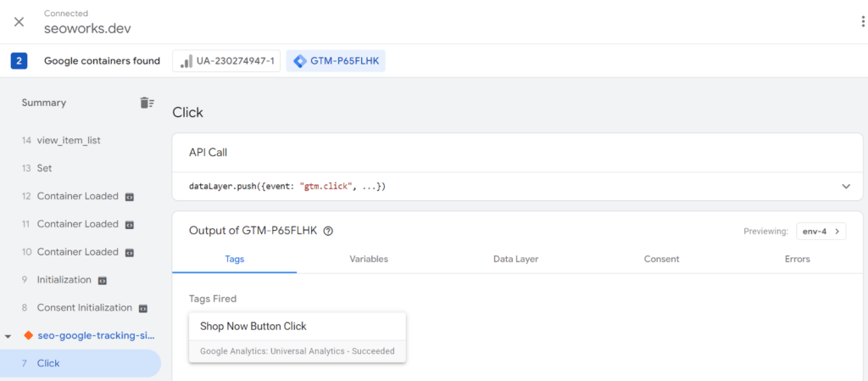The height and width of the screenshot is (381, 868).
Task: Select the GTM-P65FLHK Tag Manager container
Action: tap(336, 61)
